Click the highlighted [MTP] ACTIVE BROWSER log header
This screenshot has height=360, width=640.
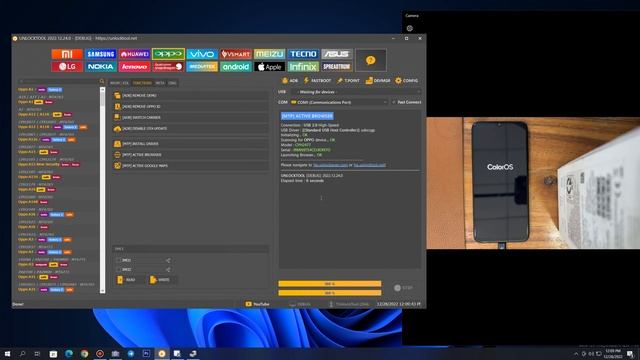coord(307,116)
